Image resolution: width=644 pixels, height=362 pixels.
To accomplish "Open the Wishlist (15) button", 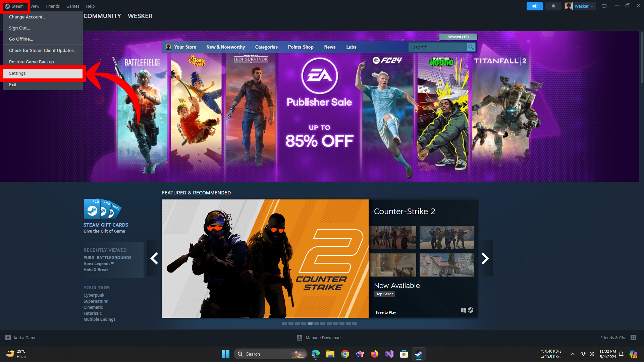I will (x=458, y=37).
